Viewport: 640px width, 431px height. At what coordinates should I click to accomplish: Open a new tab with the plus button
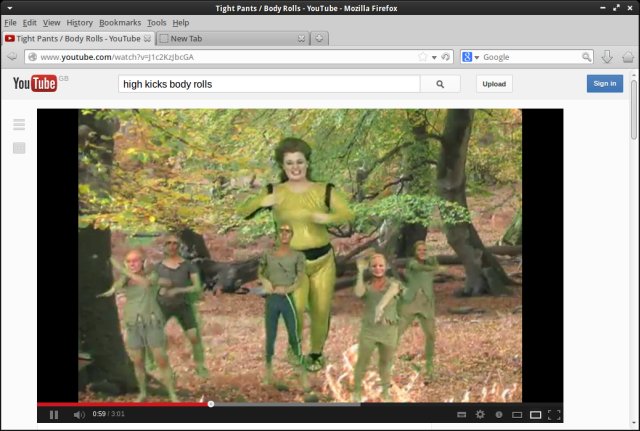pos(319,39)
